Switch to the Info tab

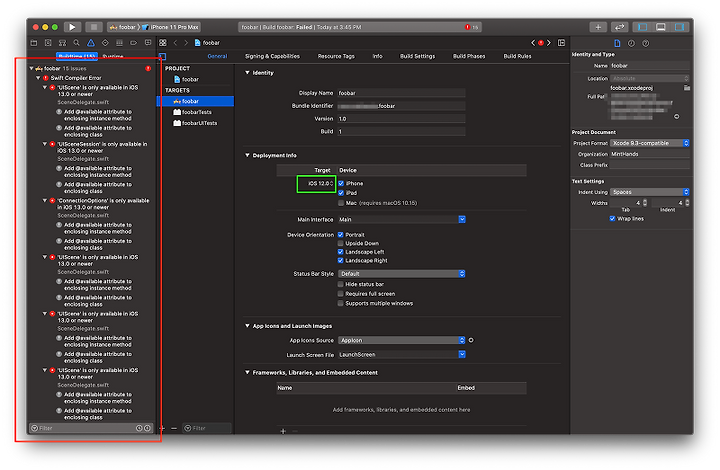(377, 56)
